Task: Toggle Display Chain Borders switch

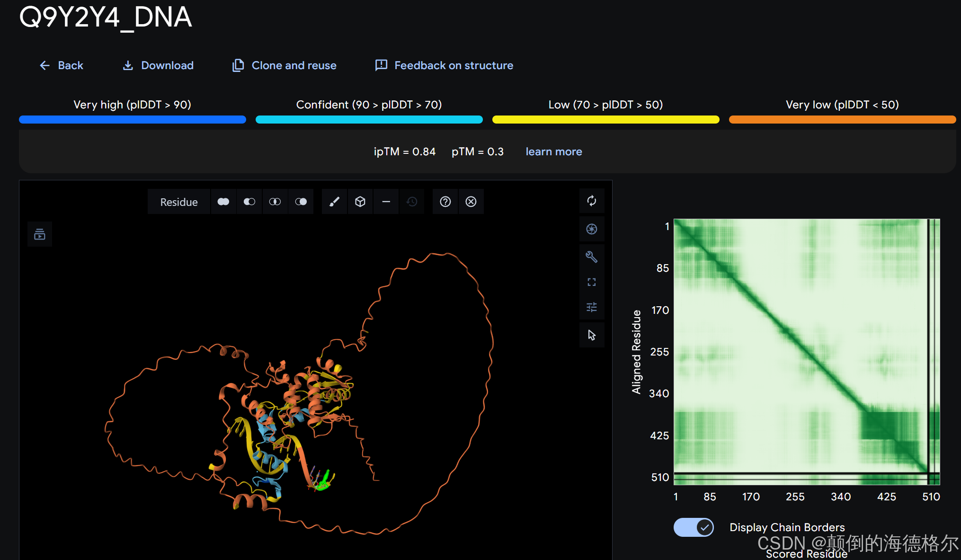Action: [694, 527]
